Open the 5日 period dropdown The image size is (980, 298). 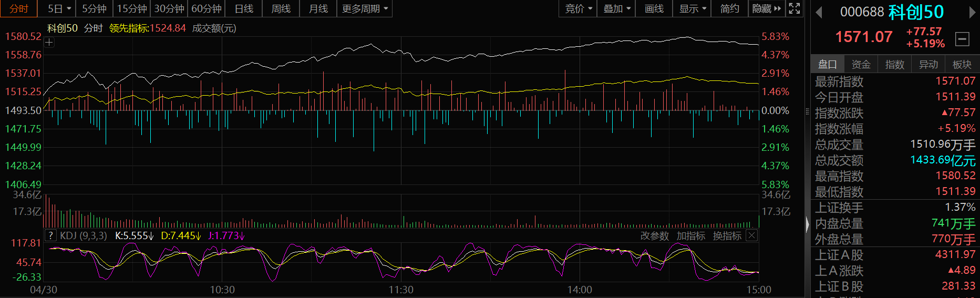pos(59,8)
